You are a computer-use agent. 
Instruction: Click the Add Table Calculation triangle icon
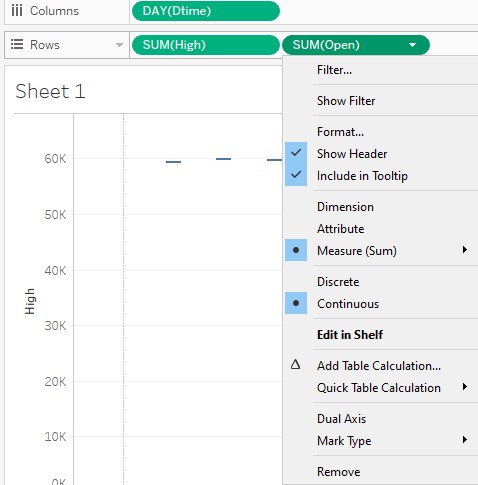pyautogui.click(x=295, y=365)
